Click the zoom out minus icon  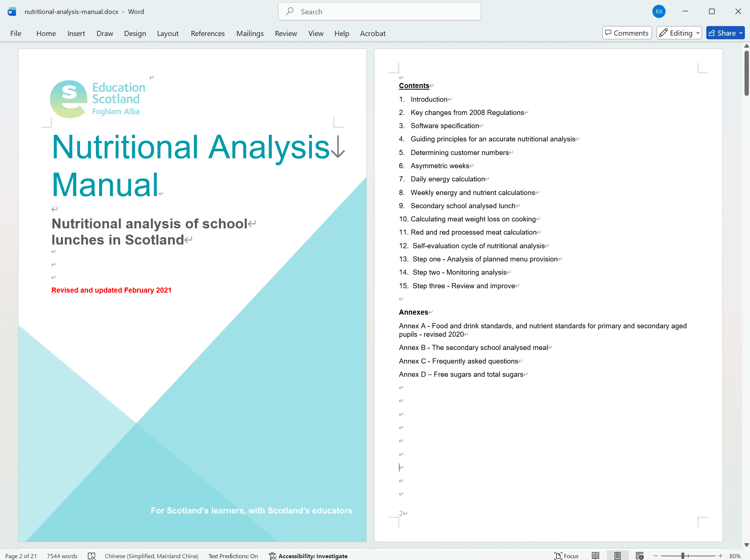[656, 556]
